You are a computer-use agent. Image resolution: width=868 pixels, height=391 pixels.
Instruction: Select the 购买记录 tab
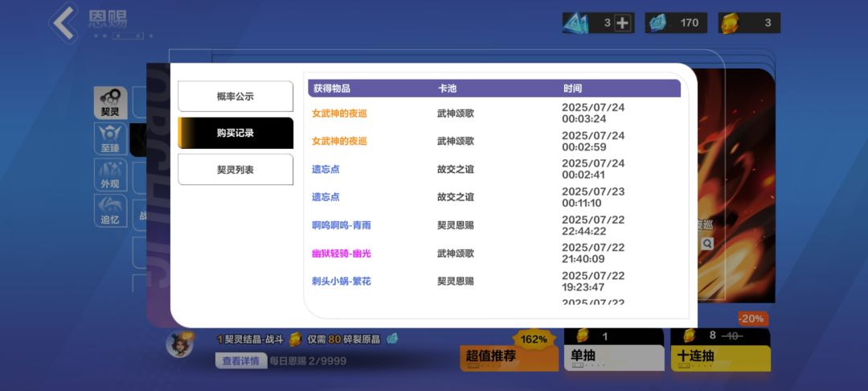pos(235,133)
